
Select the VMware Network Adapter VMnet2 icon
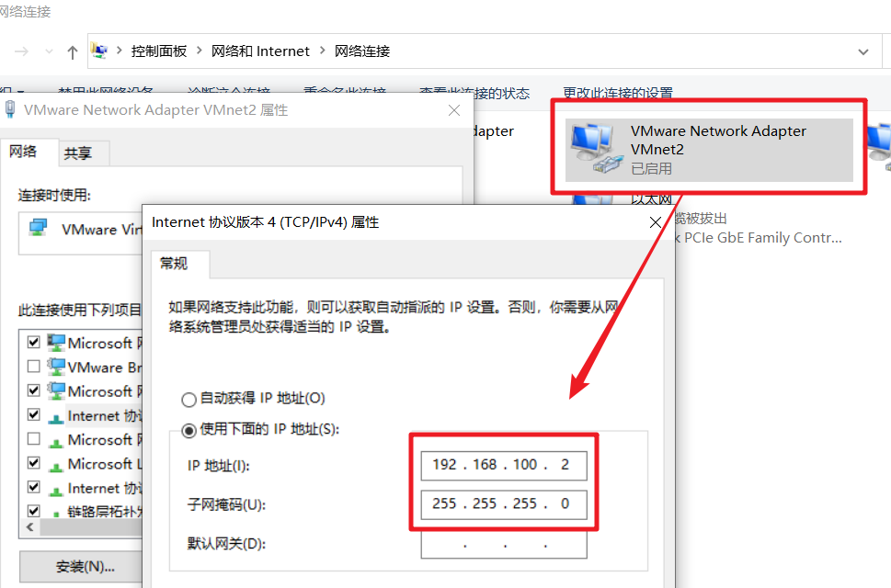(596, 149)
